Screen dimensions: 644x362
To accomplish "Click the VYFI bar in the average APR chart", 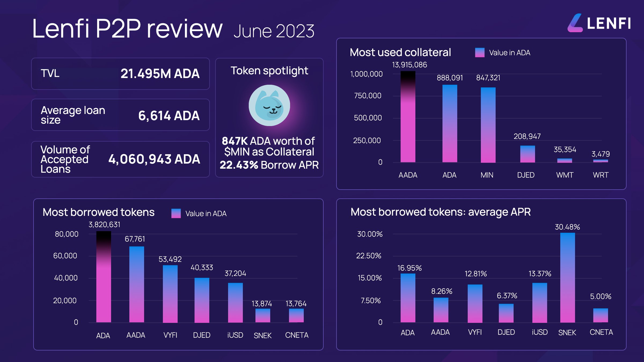I will [475, 304].
